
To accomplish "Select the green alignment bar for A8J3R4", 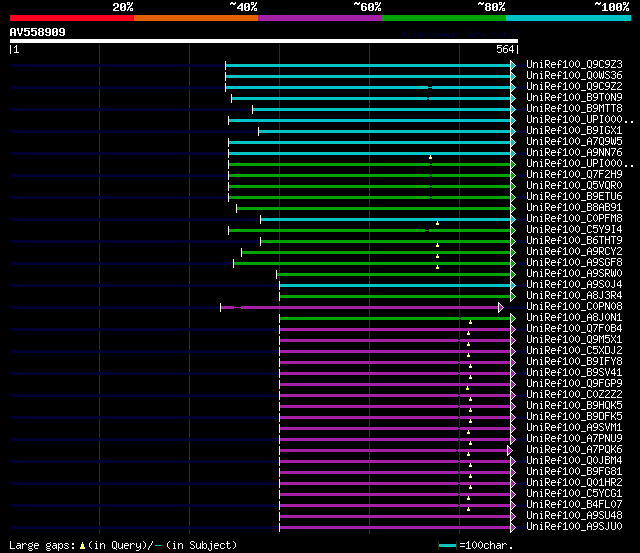I will coord(395,296).
